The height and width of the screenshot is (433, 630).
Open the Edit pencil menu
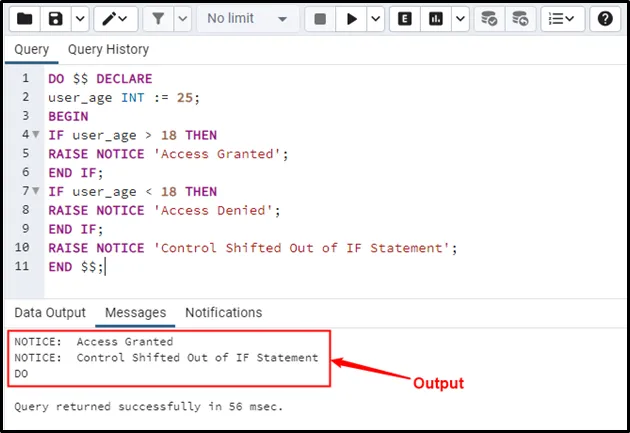115,19
